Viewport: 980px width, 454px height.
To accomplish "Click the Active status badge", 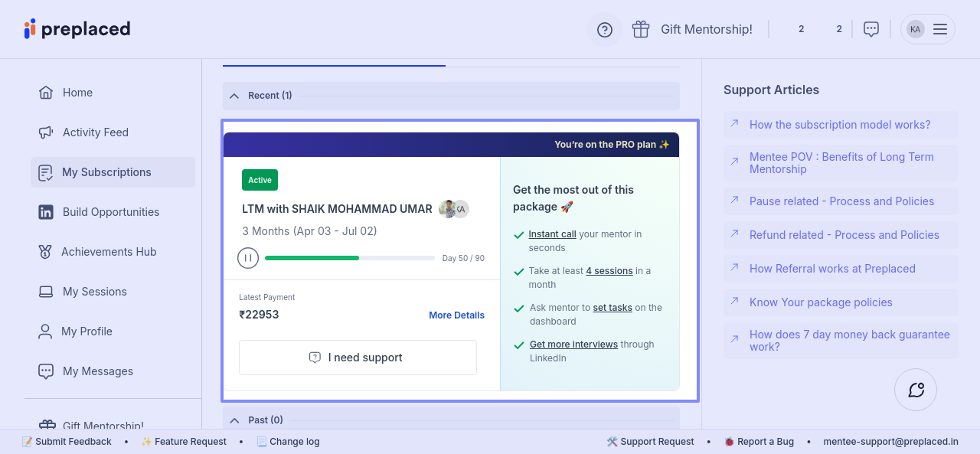I will coord(260,180).
